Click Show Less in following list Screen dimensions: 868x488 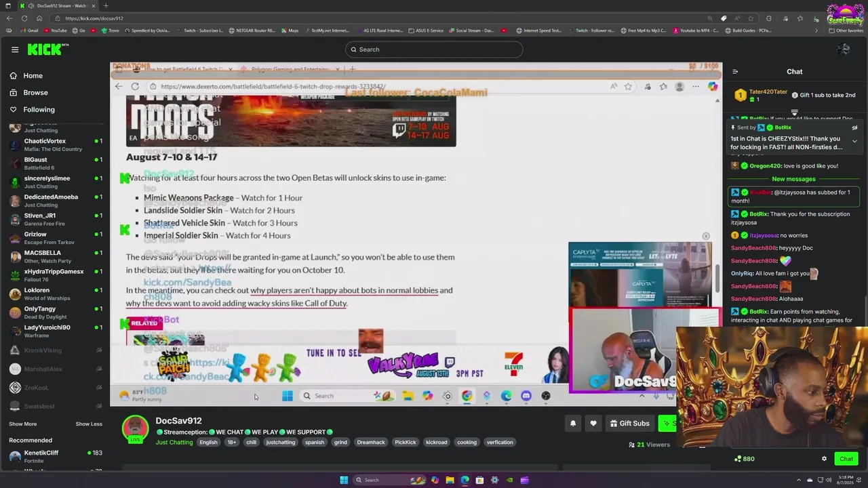(89, 424)
